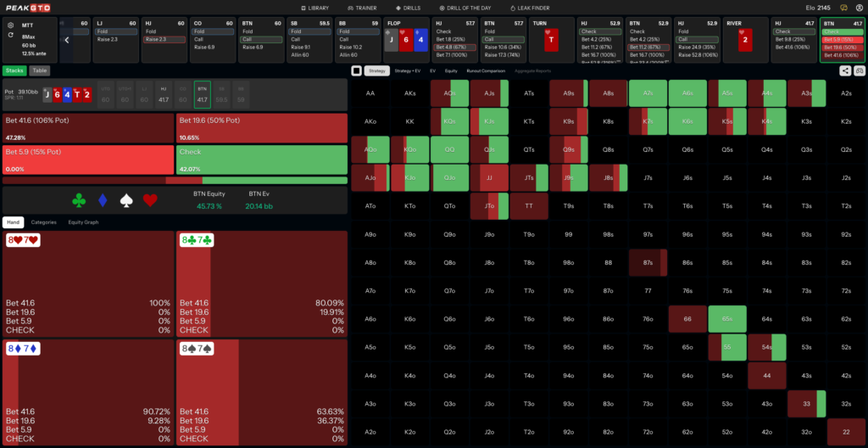
Task: Click the settings gear icon beside MTT
Action: 11,25
